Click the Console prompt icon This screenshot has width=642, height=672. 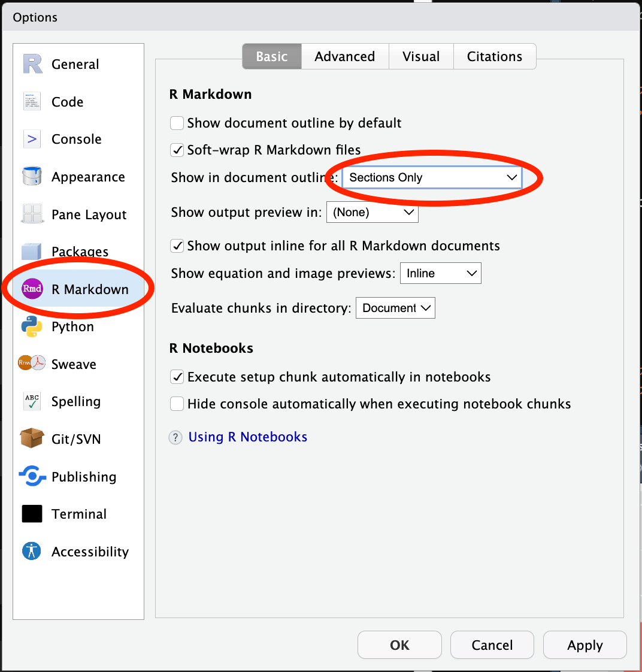point(32,139)
